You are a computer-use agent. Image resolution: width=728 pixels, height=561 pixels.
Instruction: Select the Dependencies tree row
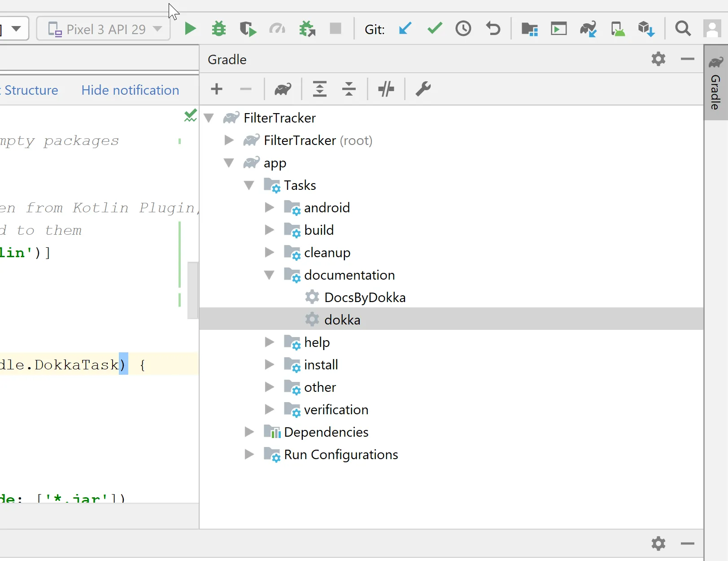(x=451, y=432)
